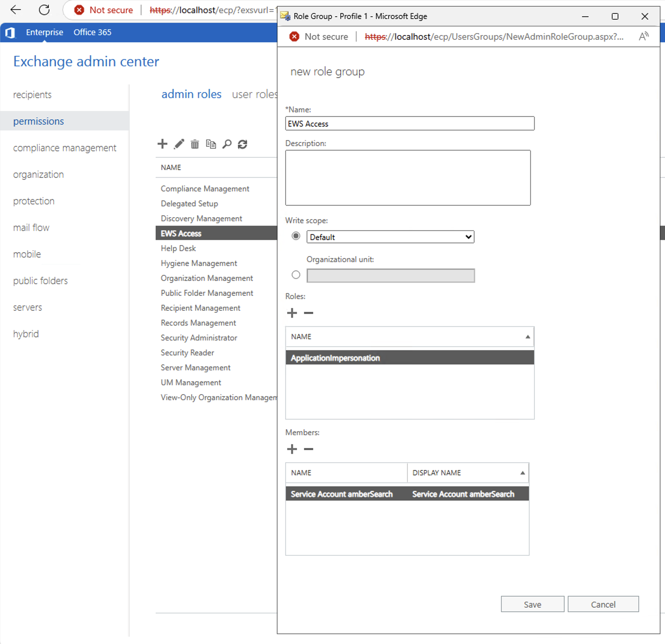
Task: Open the Write scope Default dropdown
Action: point(390,237)
